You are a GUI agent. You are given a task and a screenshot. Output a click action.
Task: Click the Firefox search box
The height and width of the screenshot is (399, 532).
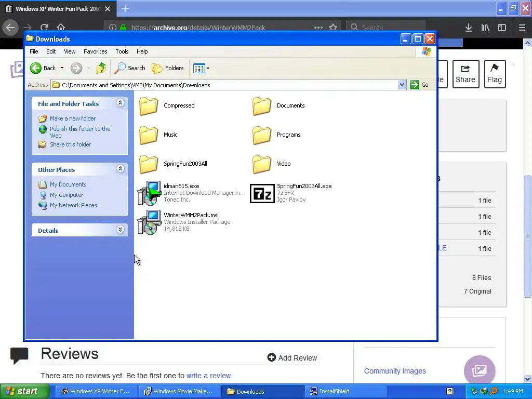[385, 28]
